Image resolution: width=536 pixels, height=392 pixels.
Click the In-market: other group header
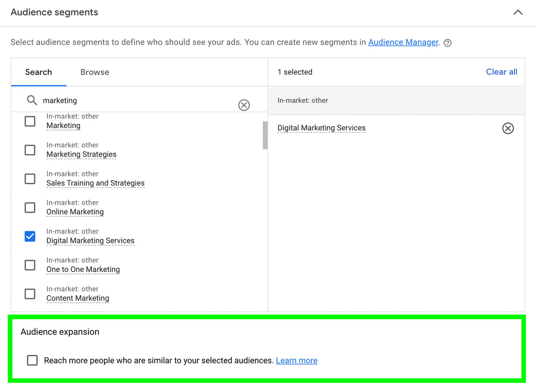396,101
